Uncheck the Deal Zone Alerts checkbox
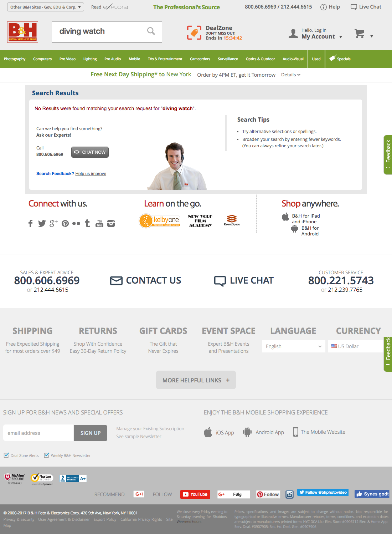 pyautogui.click(x=6, y=455)
